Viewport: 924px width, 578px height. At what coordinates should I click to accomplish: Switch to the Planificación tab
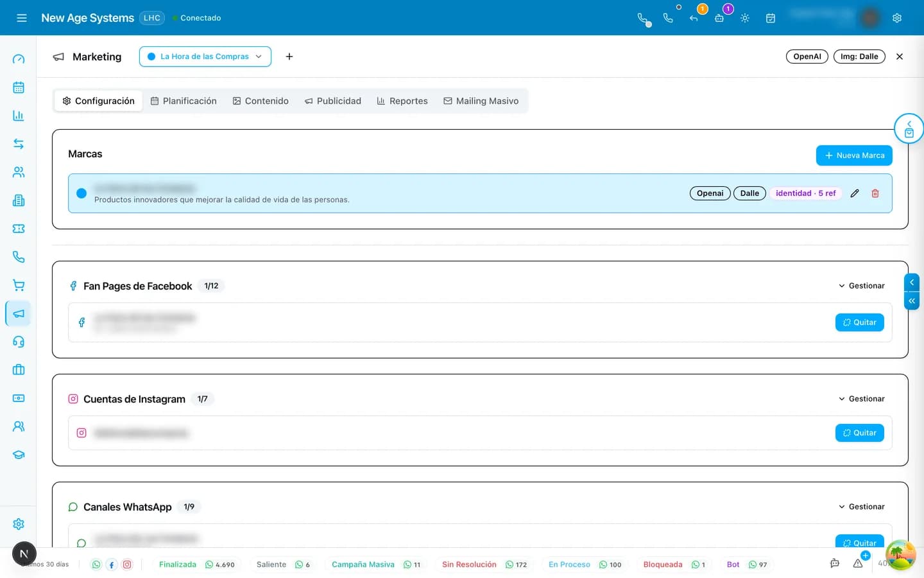click(184, 101)
